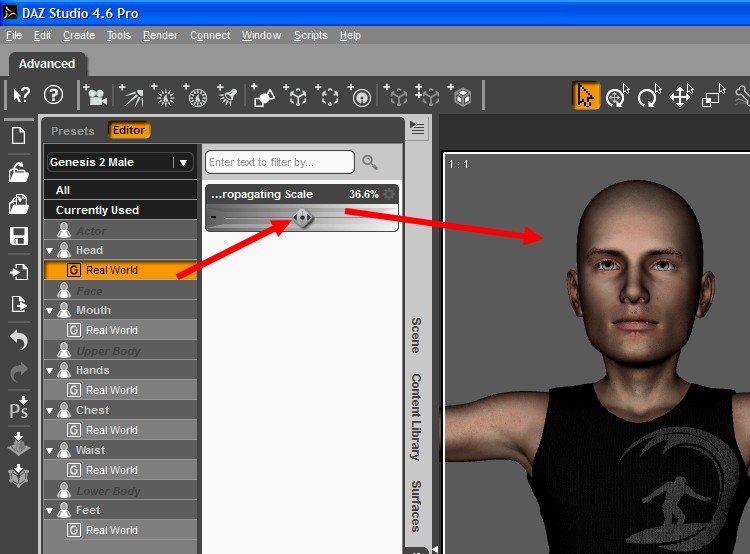Image resolution: width=750 pixels, height=554 pixels.
Task: Open the Content Library side tab
Action: pos(416,417)
